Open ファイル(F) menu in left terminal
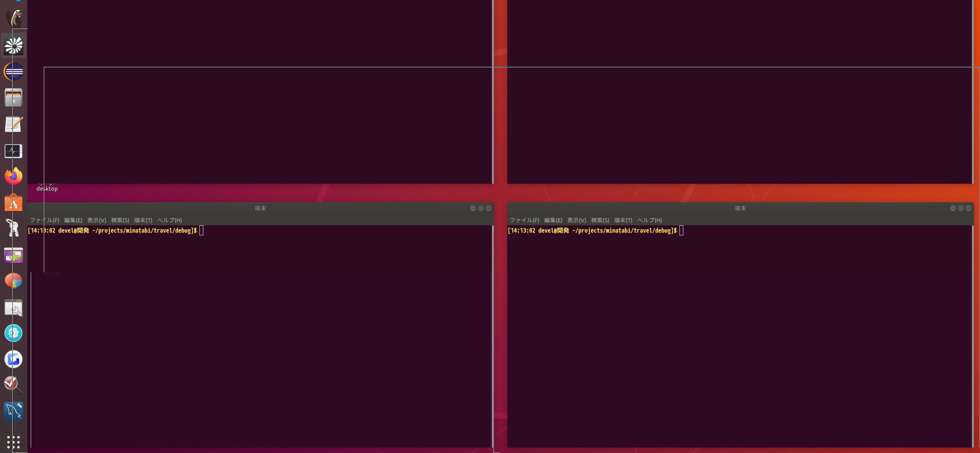Image resolution: width=980 pixels, height=453 pixels. [45, 220]
